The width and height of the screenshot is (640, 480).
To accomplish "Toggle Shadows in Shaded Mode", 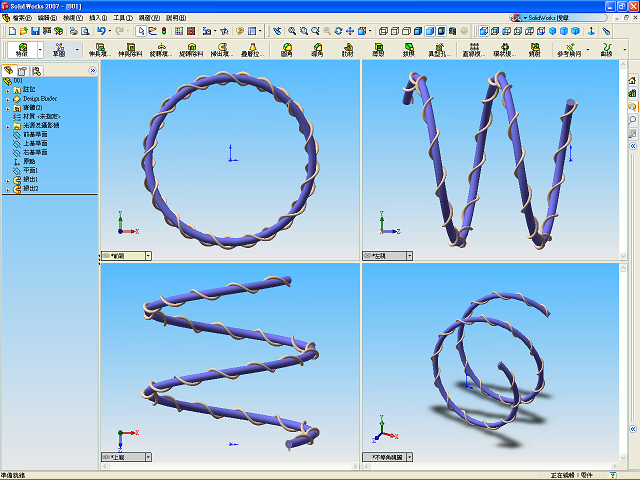I will click(442, 31).
